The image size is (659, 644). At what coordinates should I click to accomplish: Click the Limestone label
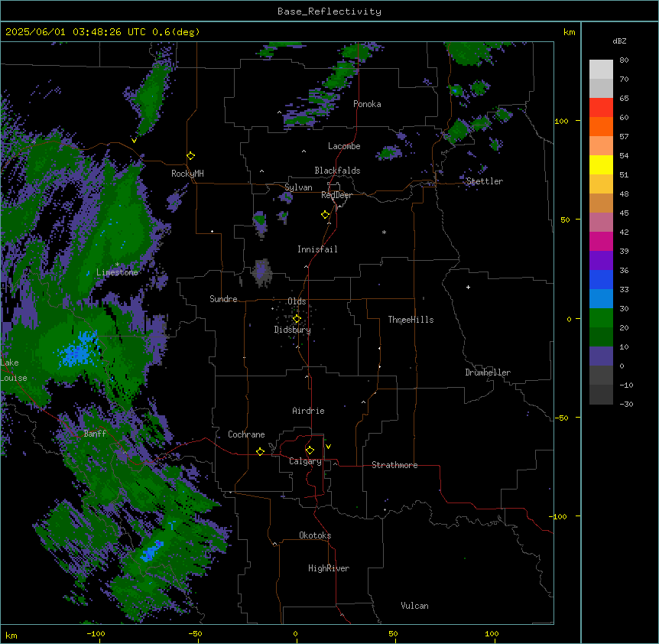117,272
